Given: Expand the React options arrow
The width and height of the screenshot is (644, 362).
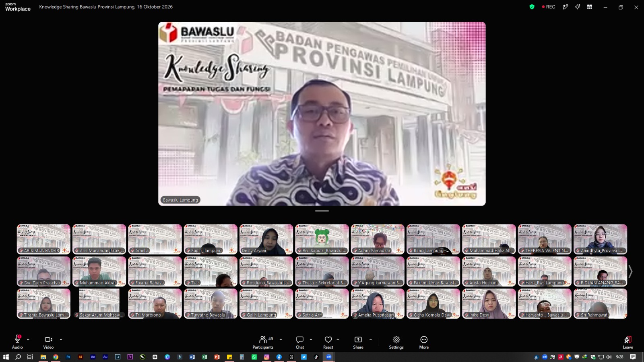Looking at the screenshot, I should [x=338, y=339].
